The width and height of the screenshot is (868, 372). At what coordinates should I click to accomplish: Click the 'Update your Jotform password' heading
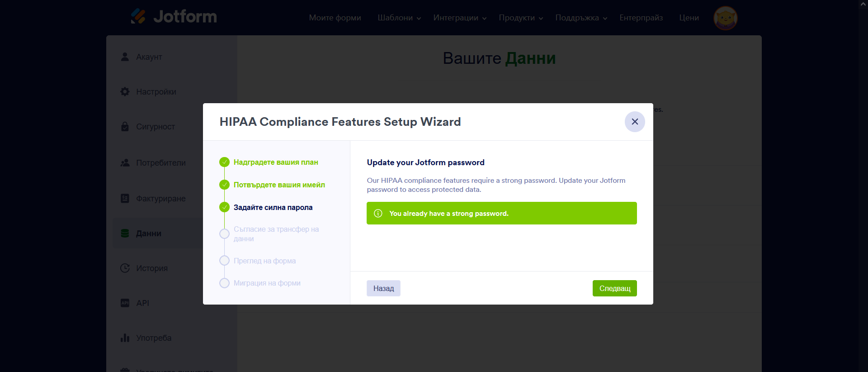tap(425, 162)
